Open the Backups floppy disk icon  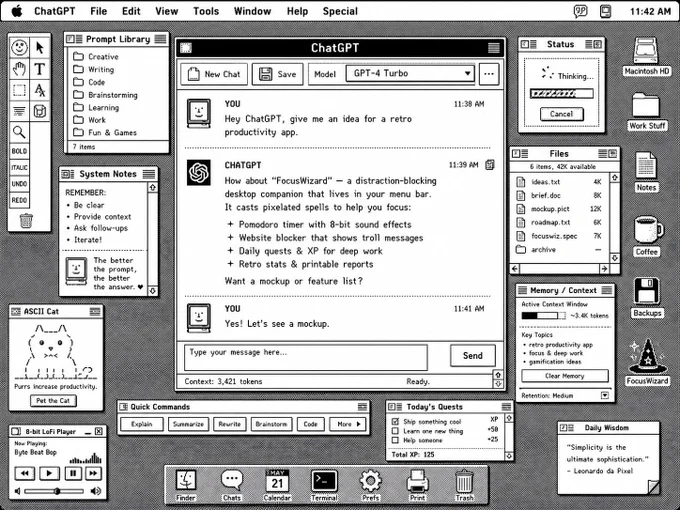click(x=647, y=298)
